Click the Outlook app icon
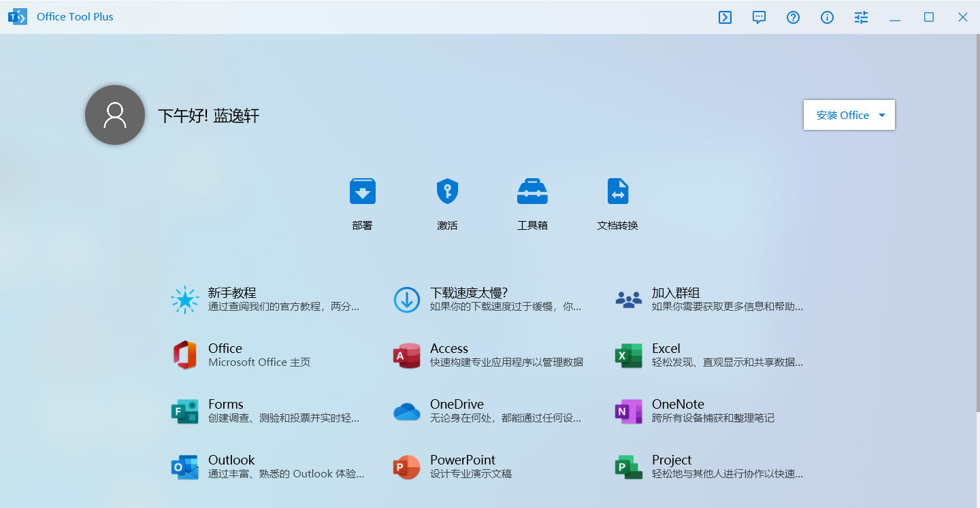This screenshot has height=508, width=980. [x=184, y=467]
